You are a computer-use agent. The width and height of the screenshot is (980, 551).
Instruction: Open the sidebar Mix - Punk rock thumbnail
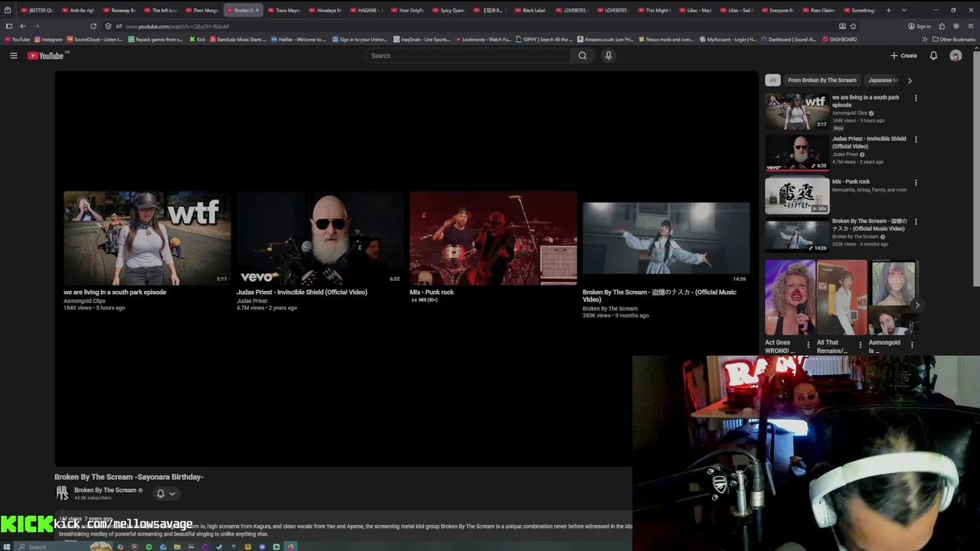(x=797, y=196)
